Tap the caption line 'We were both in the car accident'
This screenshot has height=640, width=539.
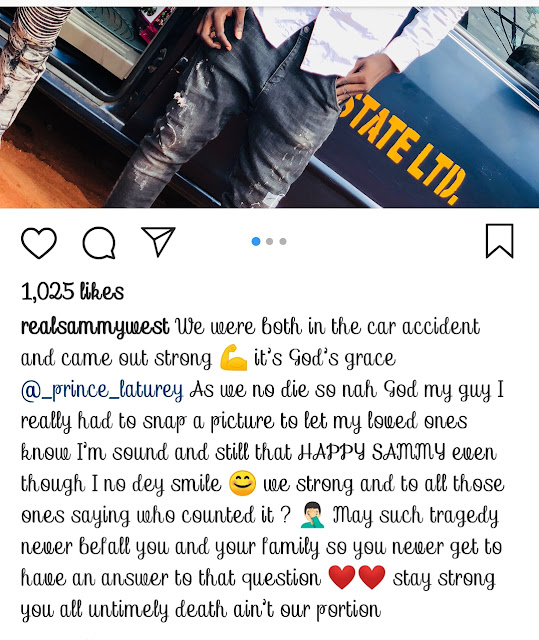coord(327,327)
